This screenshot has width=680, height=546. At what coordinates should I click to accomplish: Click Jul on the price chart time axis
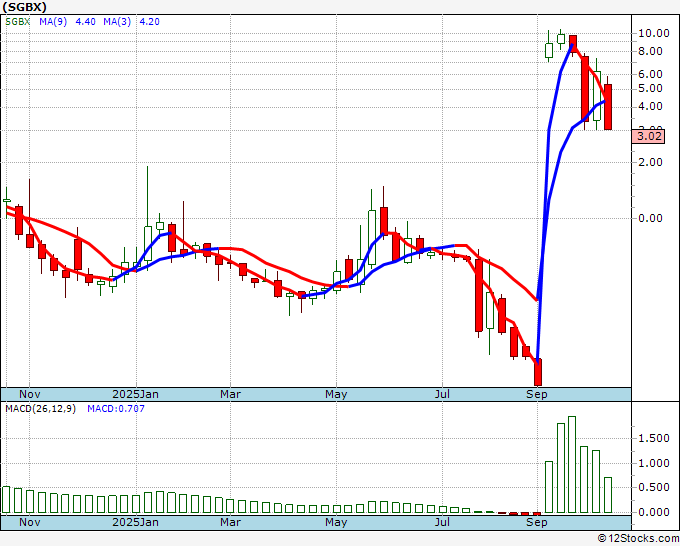tap(442, 394)
